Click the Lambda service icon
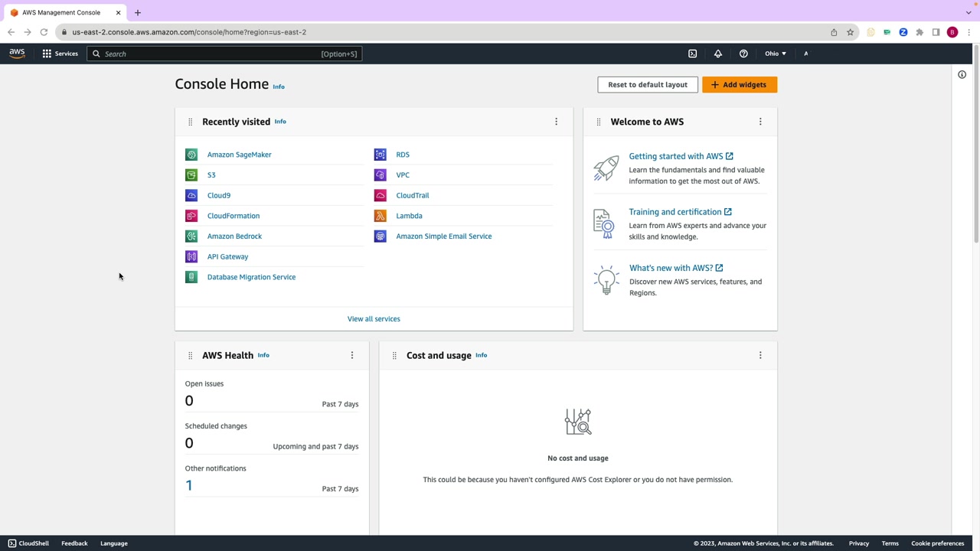980x551 pixels. click(380, 216)
